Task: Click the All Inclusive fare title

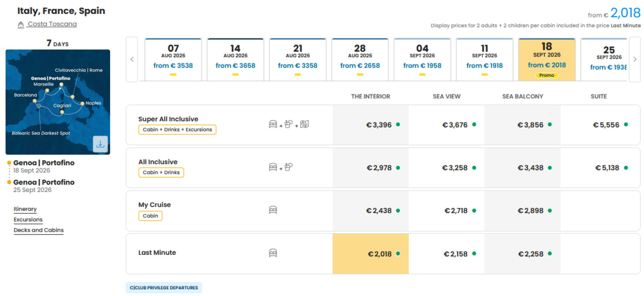Action: (158, 162)
